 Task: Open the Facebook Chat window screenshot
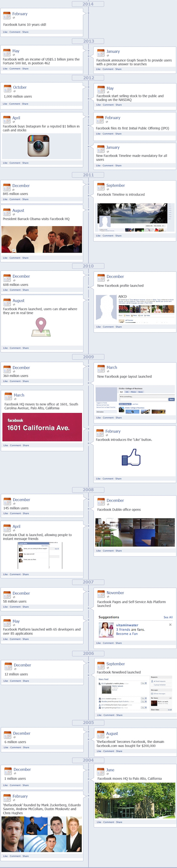pos(40,555)
